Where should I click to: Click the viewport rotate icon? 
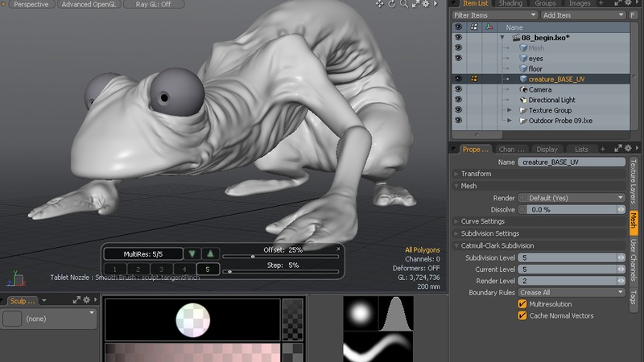(x=391, y=4)
